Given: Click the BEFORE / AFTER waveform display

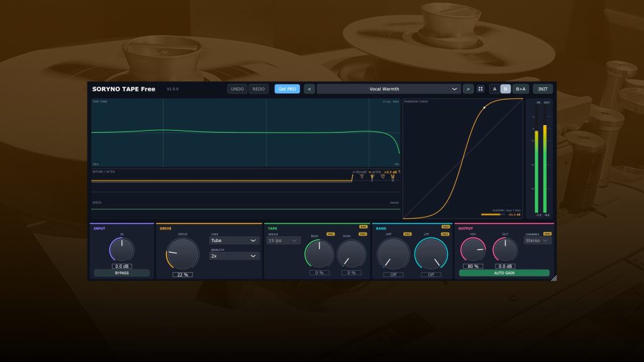Looking at the screenshot, I should click(246, 180).
